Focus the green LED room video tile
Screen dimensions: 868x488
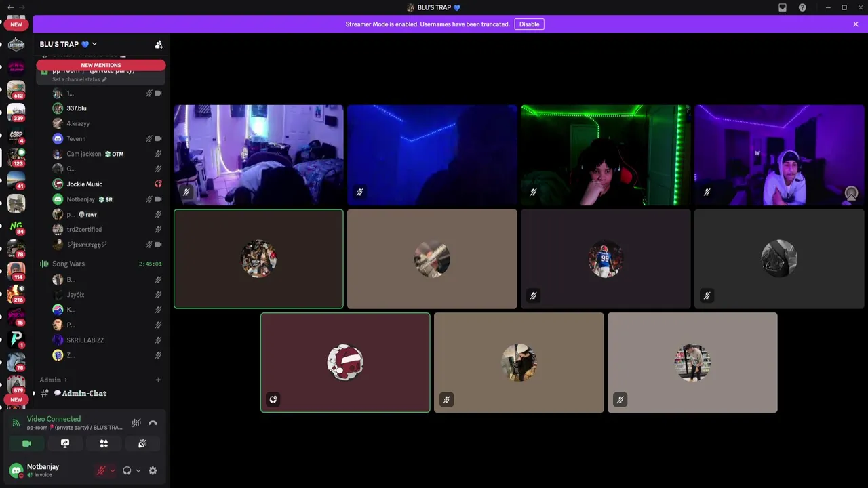pyautogui.click(x=606, y=155)
